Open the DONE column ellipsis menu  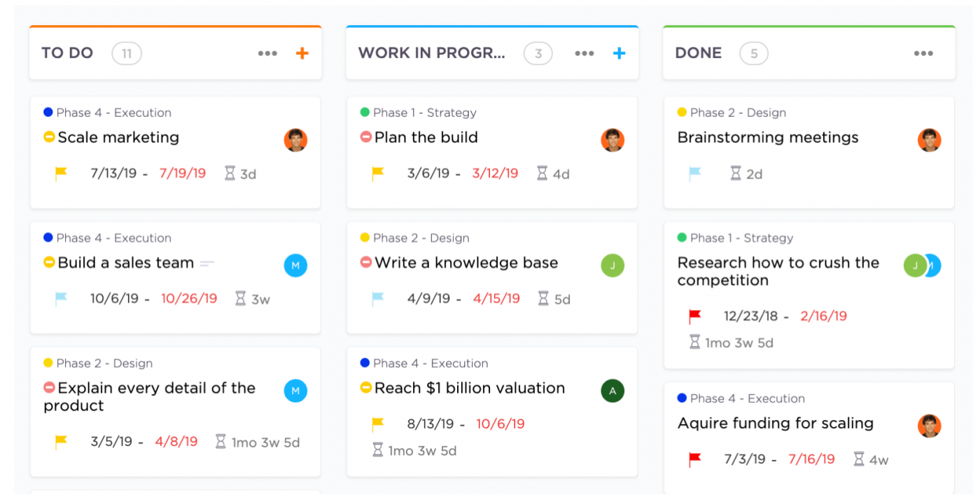923,53
